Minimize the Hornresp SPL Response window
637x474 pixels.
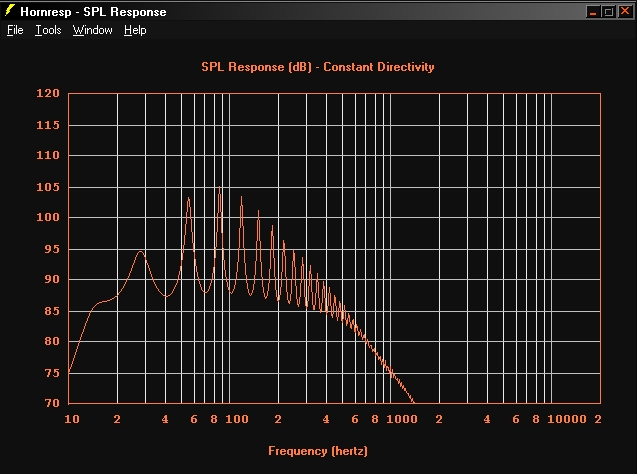tap(593, 12)
